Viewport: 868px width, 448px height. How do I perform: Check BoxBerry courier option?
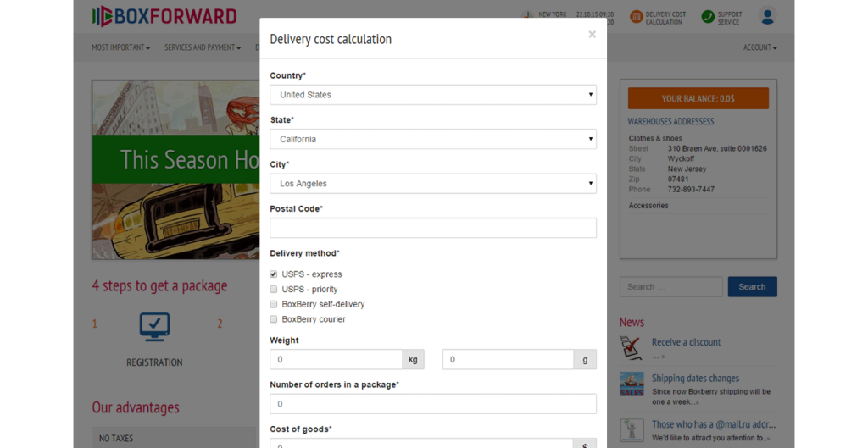274,319
